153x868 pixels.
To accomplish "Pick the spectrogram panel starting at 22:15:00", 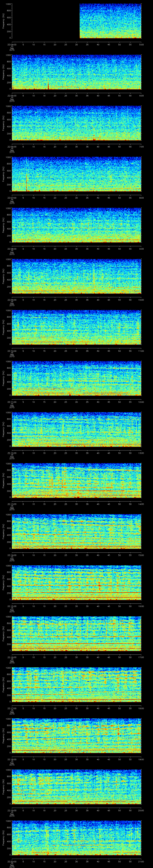I will pos(77,583).
